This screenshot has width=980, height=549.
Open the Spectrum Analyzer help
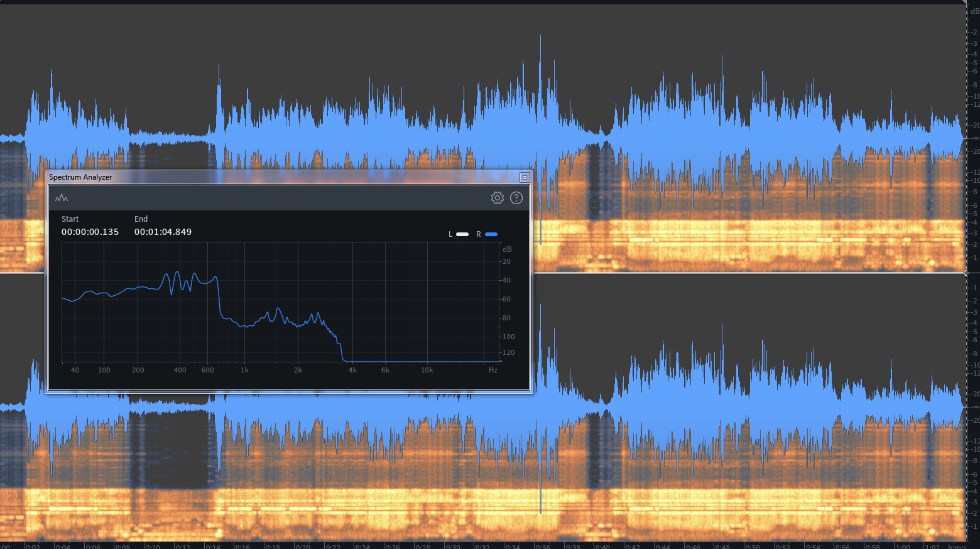tap(516, 198)
